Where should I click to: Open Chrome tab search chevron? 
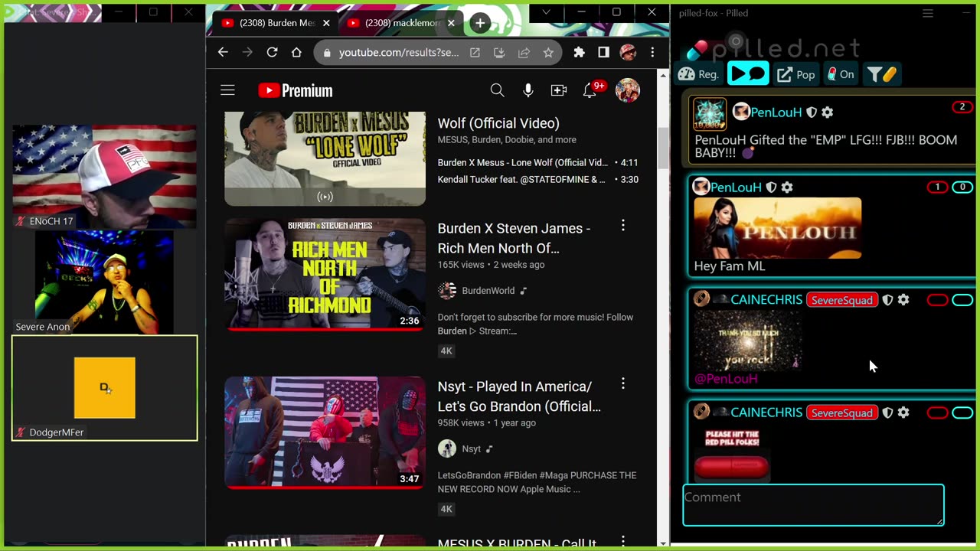[546, 12]
